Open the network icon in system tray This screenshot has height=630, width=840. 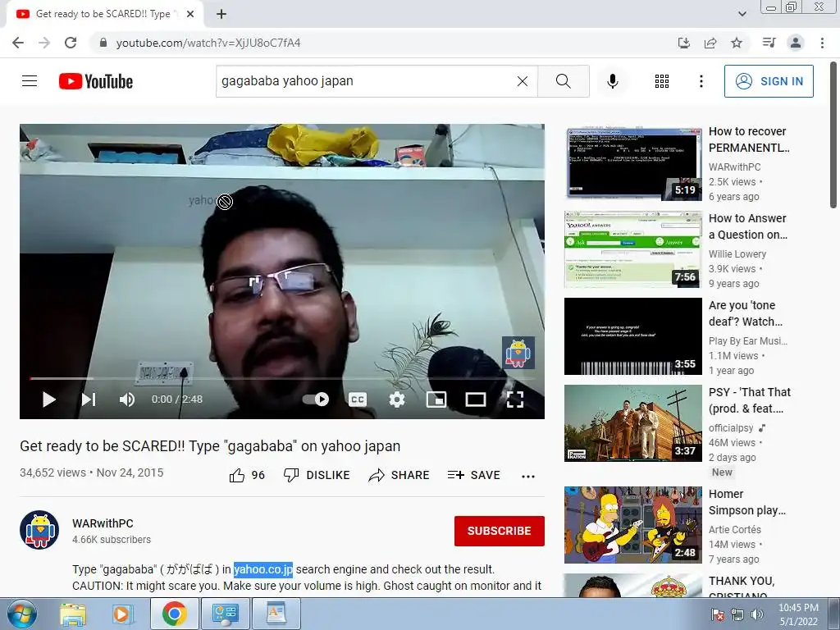tap(737, 614)
